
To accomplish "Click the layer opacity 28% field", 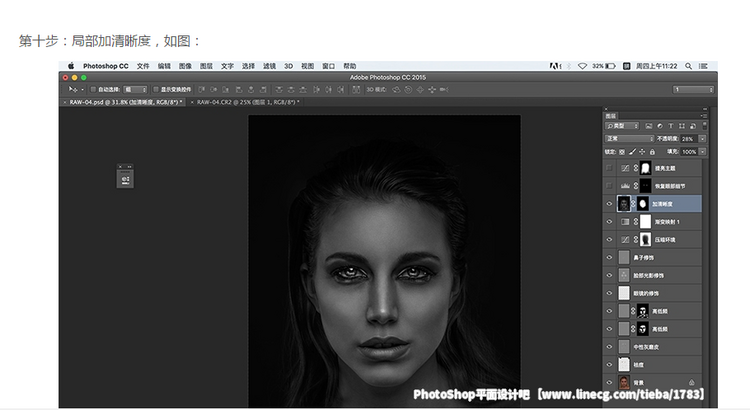I will [688, 138].
